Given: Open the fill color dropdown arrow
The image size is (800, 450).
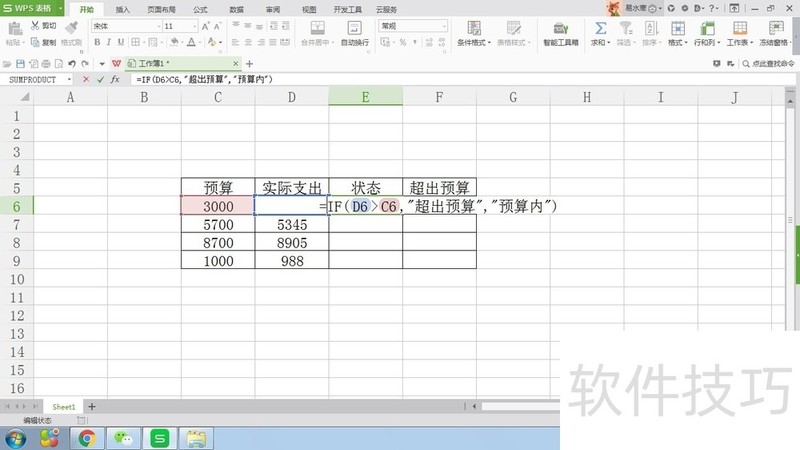Looking at the screenshot, I should tap(182, 42).
